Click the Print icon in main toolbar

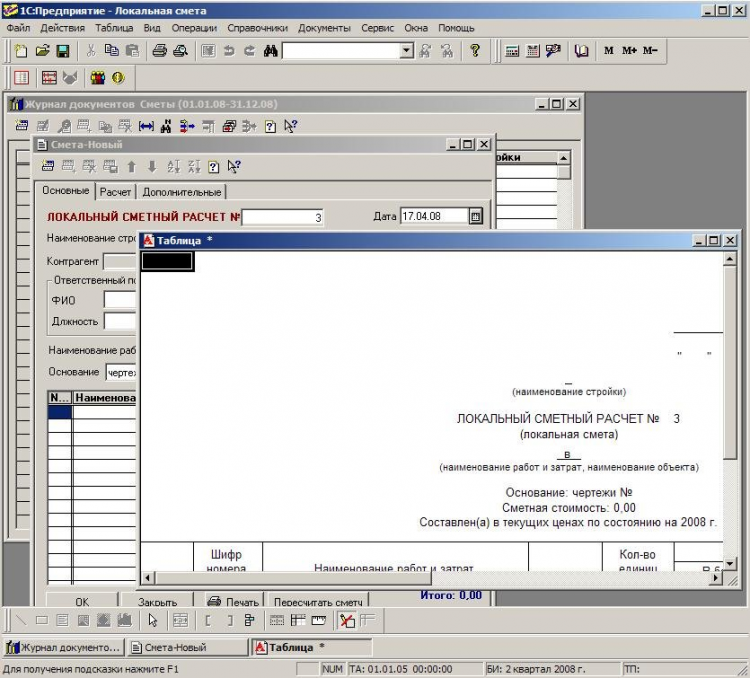(x=159, y=51)
